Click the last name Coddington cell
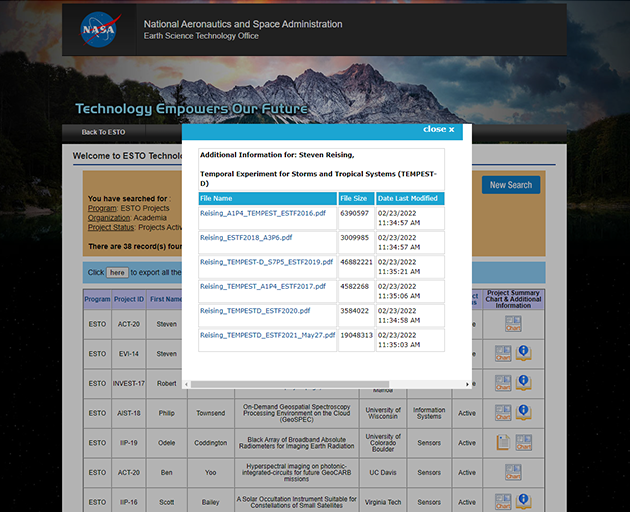630x512 pixels. pos(211,443)
